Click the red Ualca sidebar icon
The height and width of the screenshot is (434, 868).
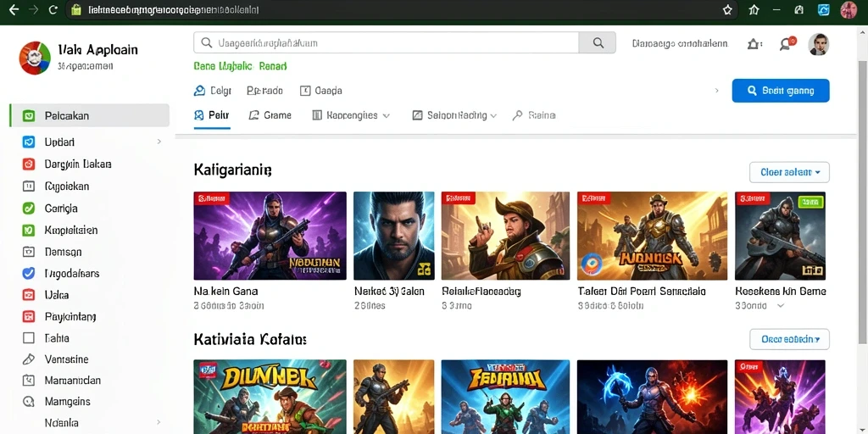tap(29, 295)
